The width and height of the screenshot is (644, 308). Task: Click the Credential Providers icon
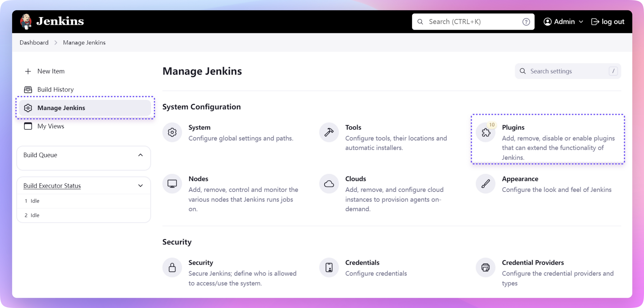point(486,267)
